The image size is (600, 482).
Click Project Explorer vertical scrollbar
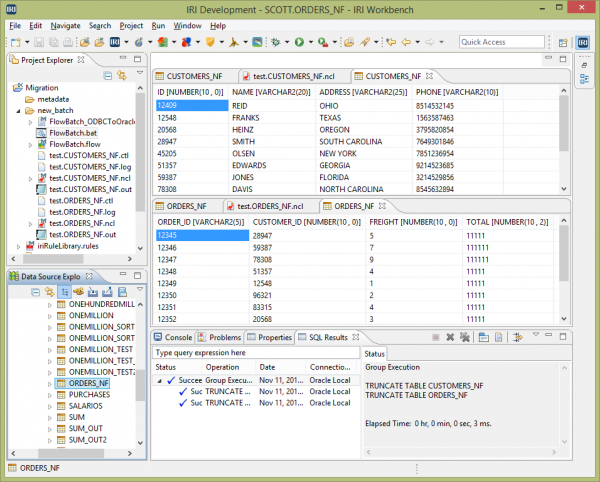coord(140,151)
